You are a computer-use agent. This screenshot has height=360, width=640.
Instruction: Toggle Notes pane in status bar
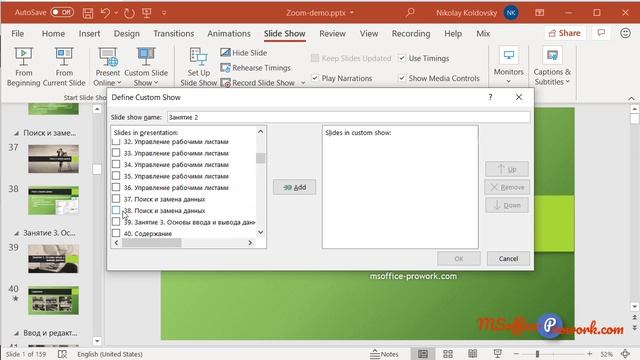coord(384,354)
